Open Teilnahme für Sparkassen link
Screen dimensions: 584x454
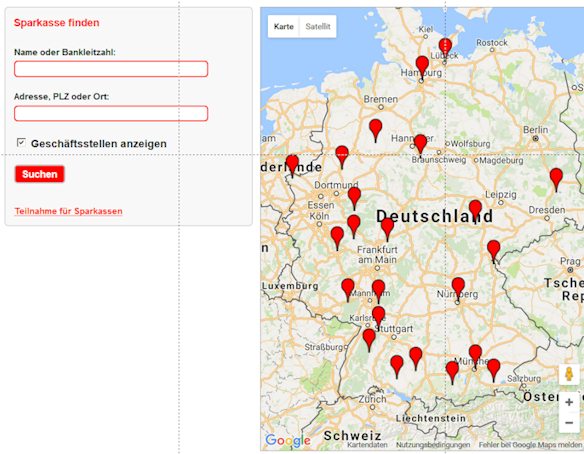tap(69, 211)
